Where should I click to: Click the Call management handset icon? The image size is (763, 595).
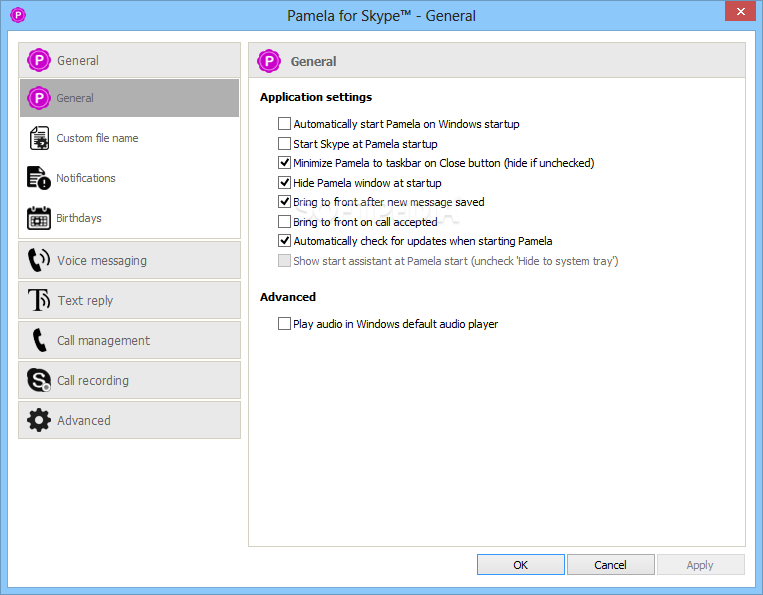[x=39, y=340]
